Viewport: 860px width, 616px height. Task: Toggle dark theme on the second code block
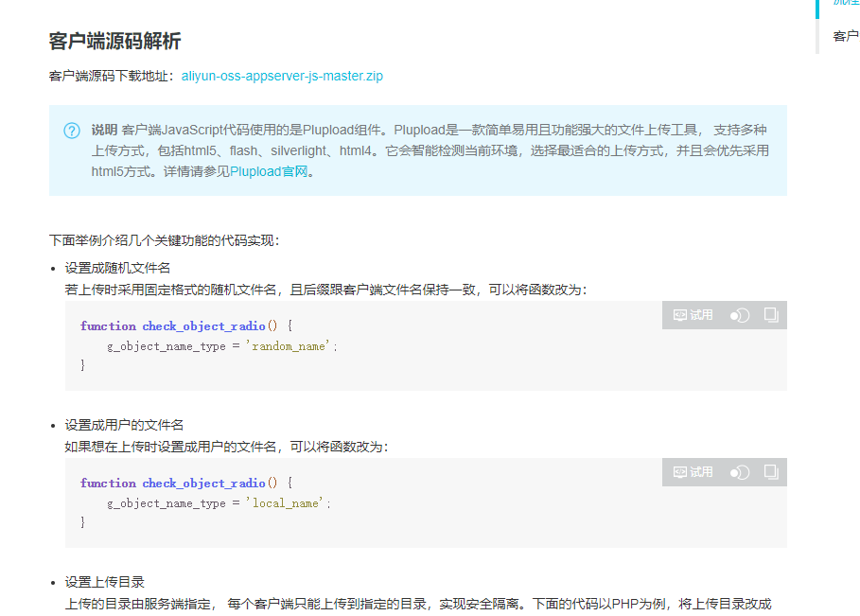pos(739,471)
